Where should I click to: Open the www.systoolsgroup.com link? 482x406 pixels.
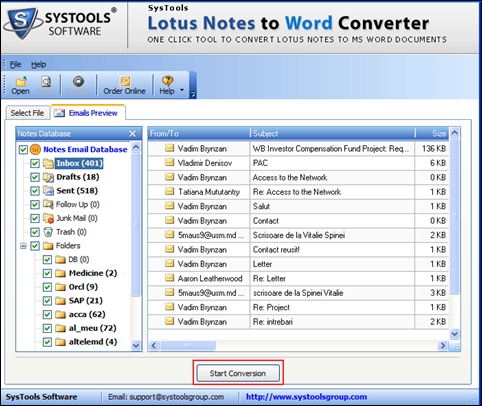tap(306, 397)
